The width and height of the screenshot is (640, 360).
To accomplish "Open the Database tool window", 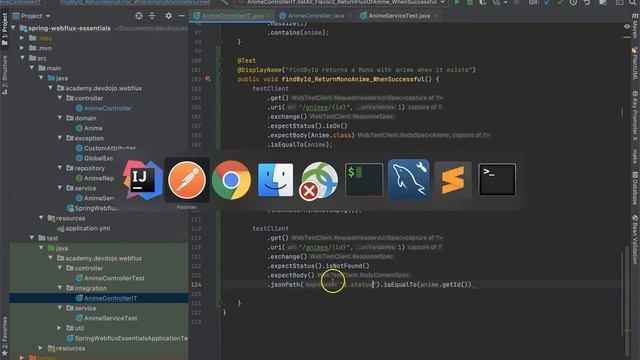I will (x=635, y=188).
